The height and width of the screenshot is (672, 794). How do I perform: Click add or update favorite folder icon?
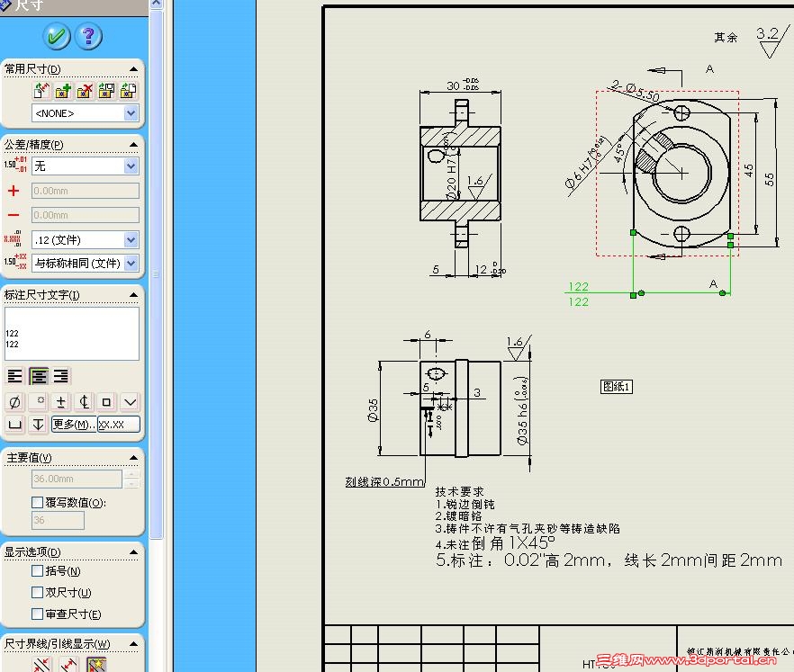click(x=63, y=91)
